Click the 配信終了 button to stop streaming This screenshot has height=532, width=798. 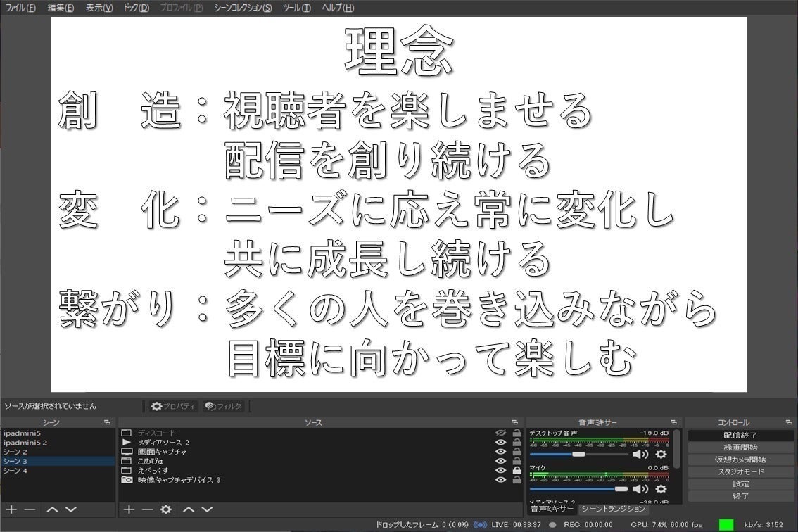(x=740, y=436)
